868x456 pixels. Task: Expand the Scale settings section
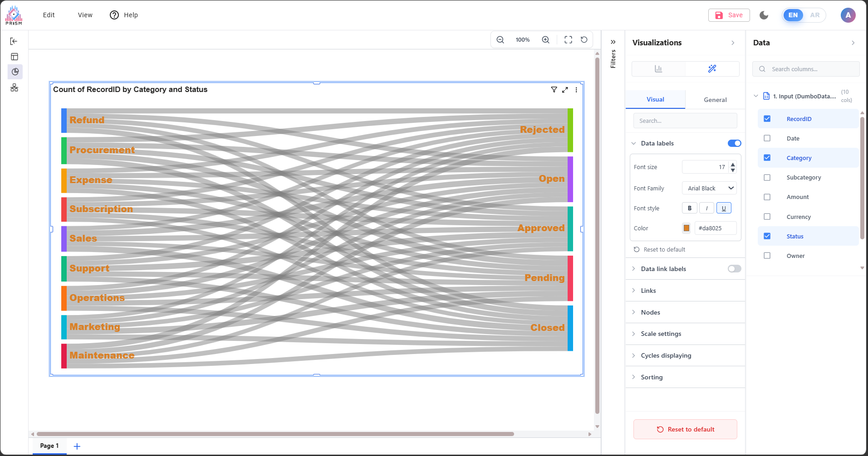(x=661, y=334)
